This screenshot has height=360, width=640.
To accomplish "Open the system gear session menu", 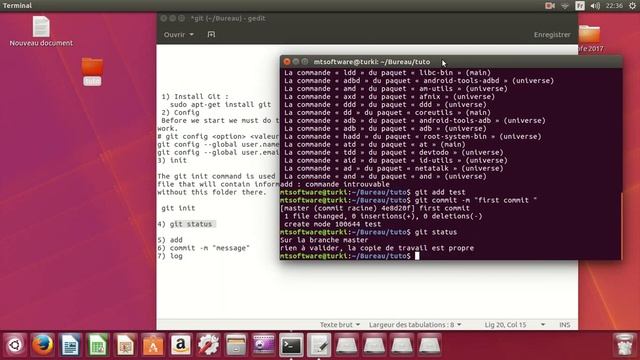I will click(632, 5).
